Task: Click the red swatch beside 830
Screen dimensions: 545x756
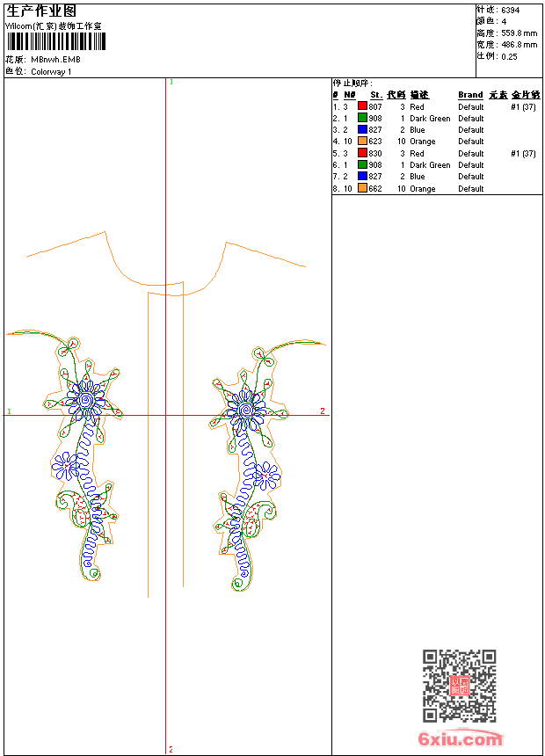Action: (362, 153)
